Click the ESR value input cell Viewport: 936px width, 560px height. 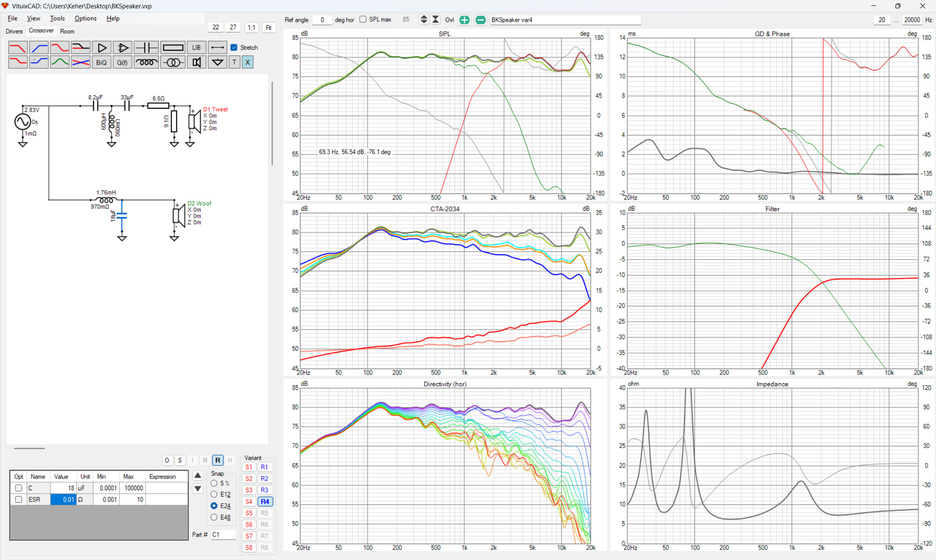[x=63, y=500]
